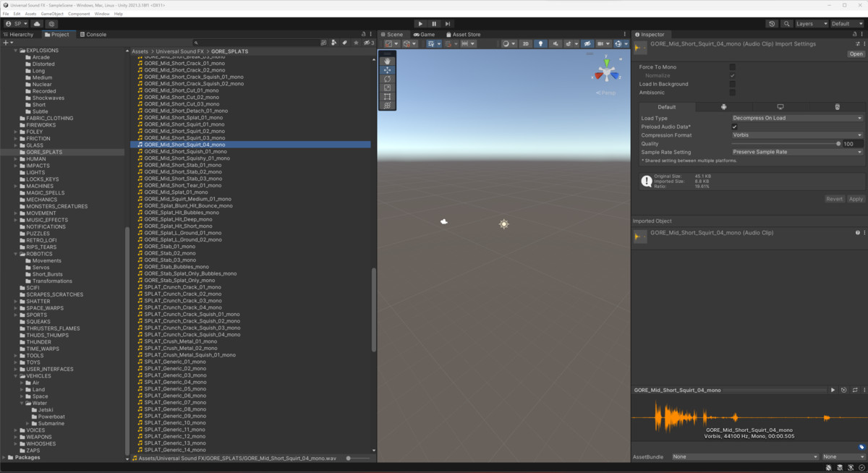
Task: Enable Force To Mono checkbox
Action: pos(733,67)
